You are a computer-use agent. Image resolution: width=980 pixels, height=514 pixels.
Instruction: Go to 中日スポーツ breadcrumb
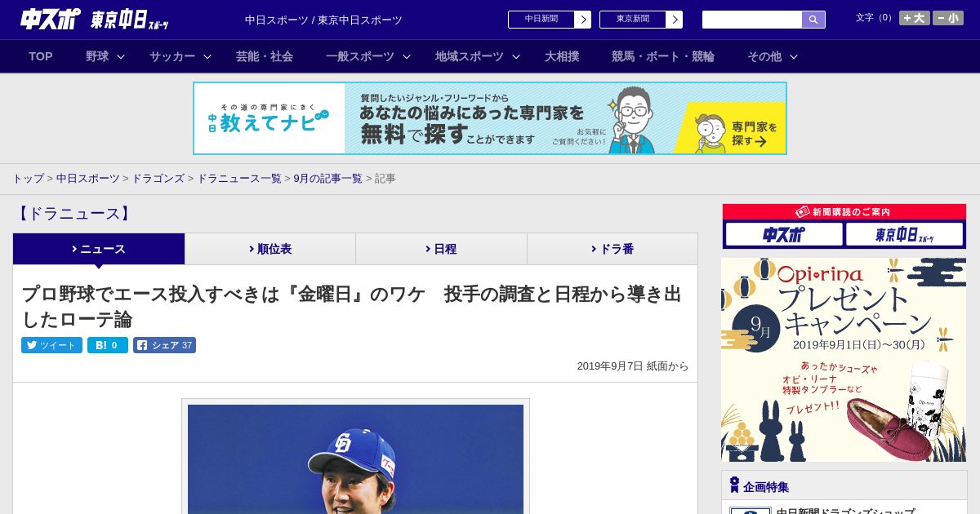[x=87, y=178]
